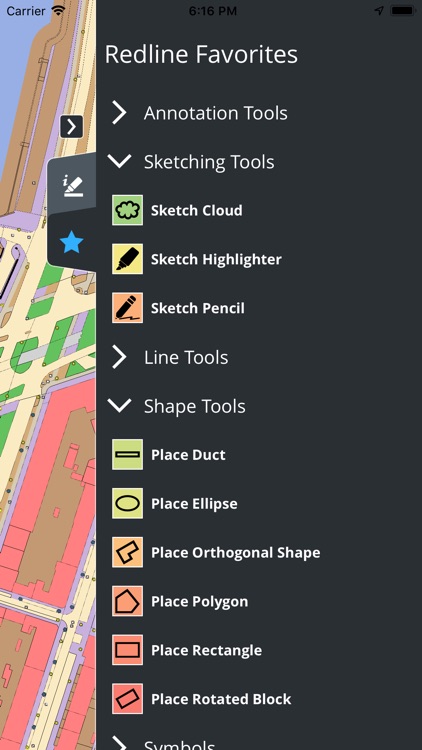Viewport: 422px width, 750px height.
Task: Choose the Place Polygon icon
Action: coord(127,601)
